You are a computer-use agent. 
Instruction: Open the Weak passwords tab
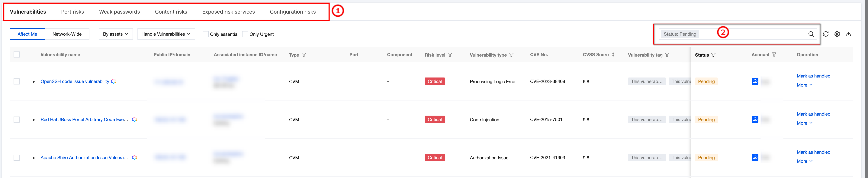(x=119, y=12)
